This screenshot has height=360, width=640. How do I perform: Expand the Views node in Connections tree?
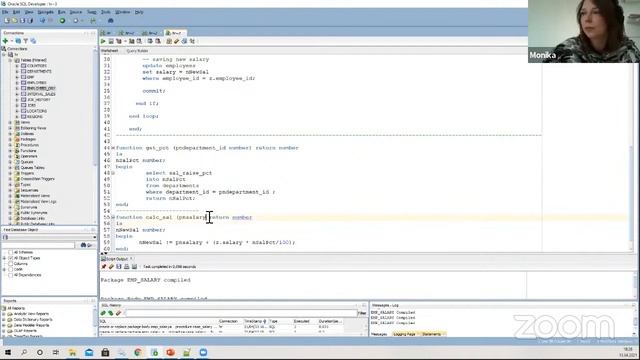click(10, 122)
